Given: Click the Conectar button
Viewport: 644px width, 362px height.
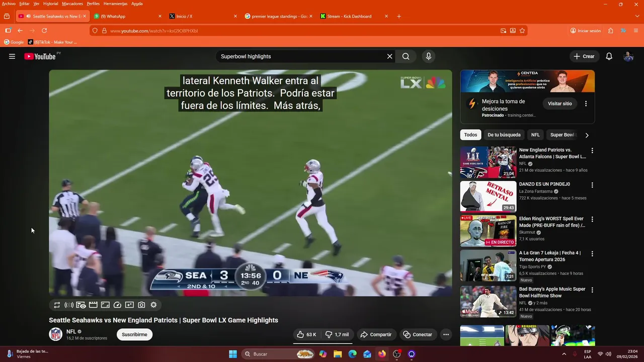Looking at the screenshot, I should coord(418,334).
